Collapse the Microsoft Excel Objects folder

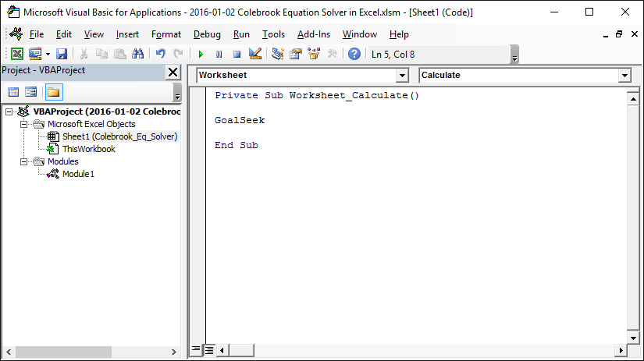[x=24, y=124]
